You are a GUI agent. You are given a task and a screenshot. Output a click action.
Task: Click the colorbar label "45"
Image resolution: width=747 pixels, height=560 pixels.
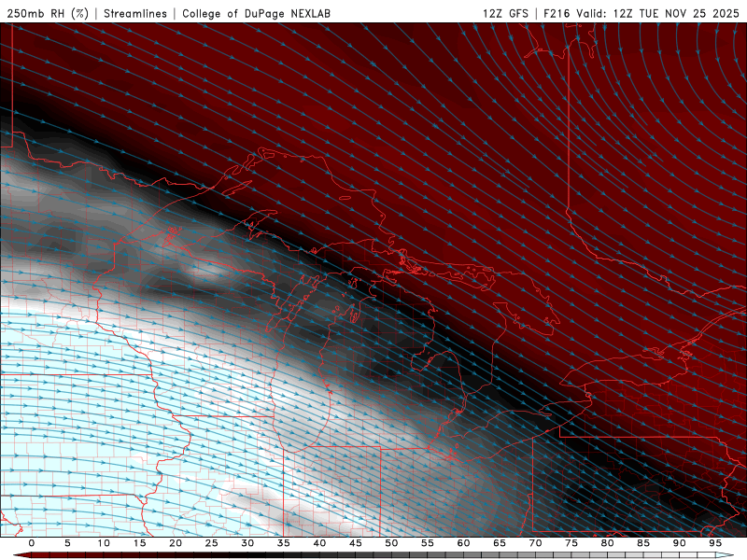356,543
